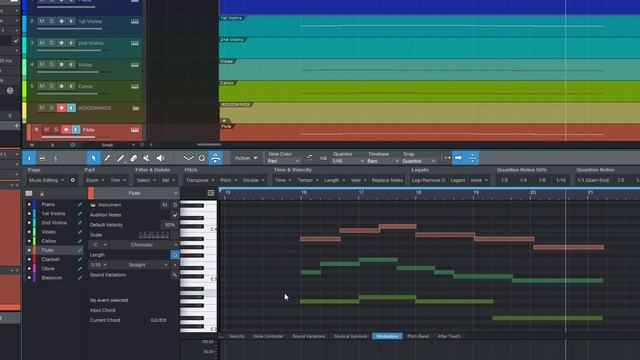Switch to the After Touch tab
640x360 pixels.
[x=449, y=336]
